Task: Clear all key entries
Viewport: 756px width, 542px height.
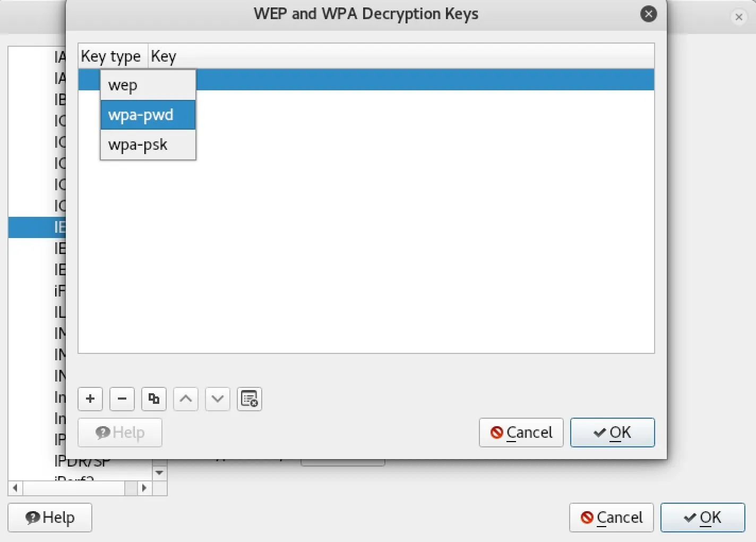Action: [x=250, y=399]
